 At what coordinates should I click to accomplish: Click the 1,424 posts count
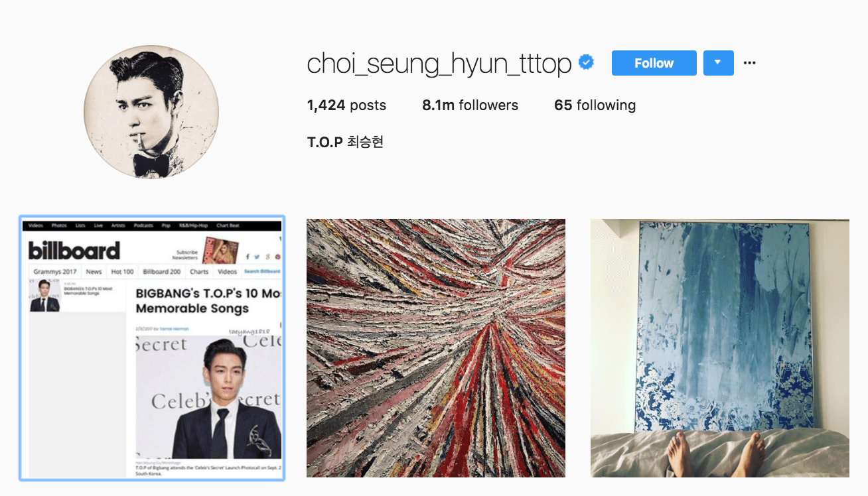pos(346,105)
